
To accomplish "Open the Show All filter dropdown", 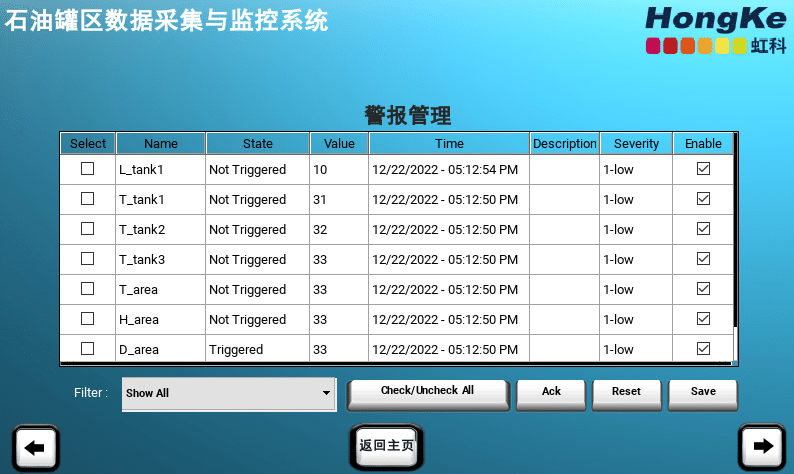I will coord(228,393).
